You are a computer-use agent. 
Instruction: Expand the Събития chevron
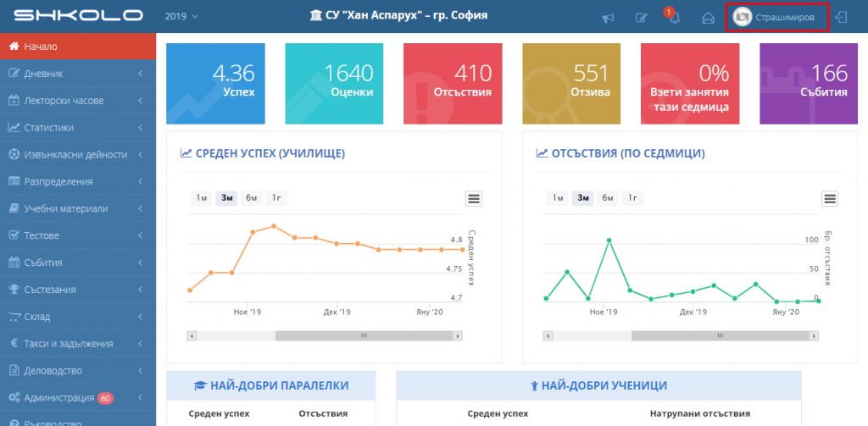[x=141, y=263]
